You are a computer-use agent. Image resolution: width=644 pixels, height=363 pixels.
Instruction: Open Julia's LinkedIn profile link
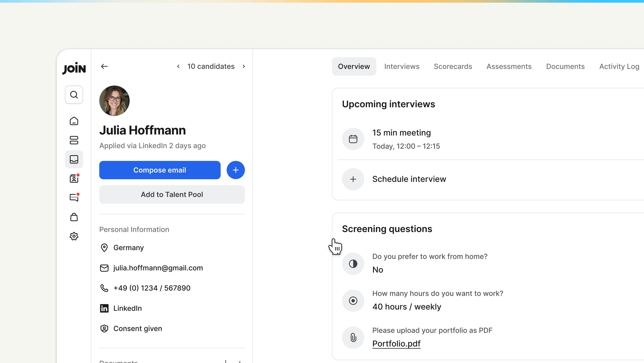(x=127, y=308)
